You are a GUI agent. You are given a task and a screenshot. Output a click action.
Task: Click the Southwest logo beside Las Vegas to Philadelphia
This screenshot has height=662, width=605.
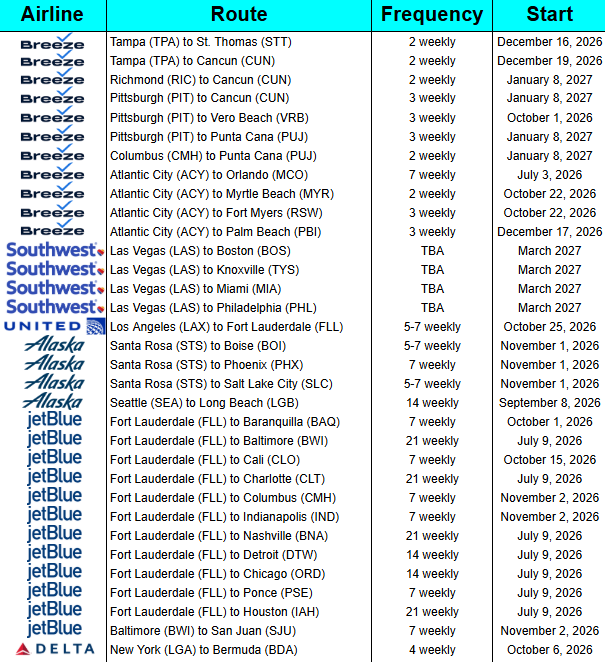55,307
